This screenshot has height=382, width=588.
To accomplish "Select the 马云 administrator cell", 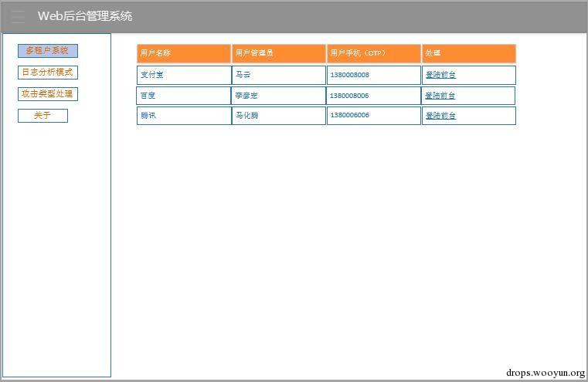I will [x=279, y=75].
